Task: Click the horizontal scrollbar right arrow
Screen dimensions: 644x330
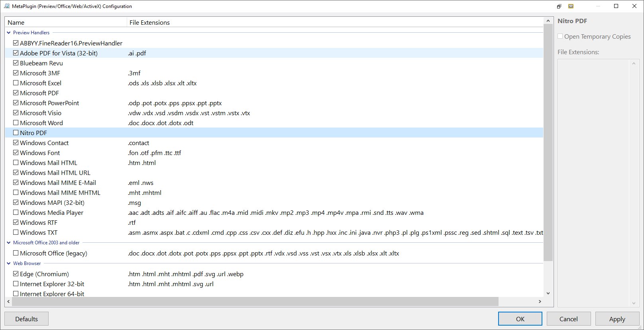Action: click(x=540, y=302)
